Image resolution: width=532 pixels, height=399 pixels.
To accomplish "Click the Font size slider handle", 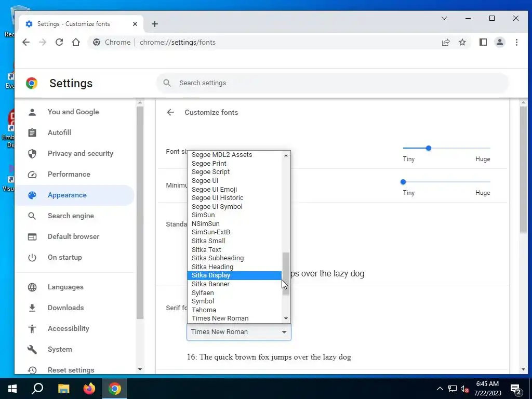I will coord(428,148).
